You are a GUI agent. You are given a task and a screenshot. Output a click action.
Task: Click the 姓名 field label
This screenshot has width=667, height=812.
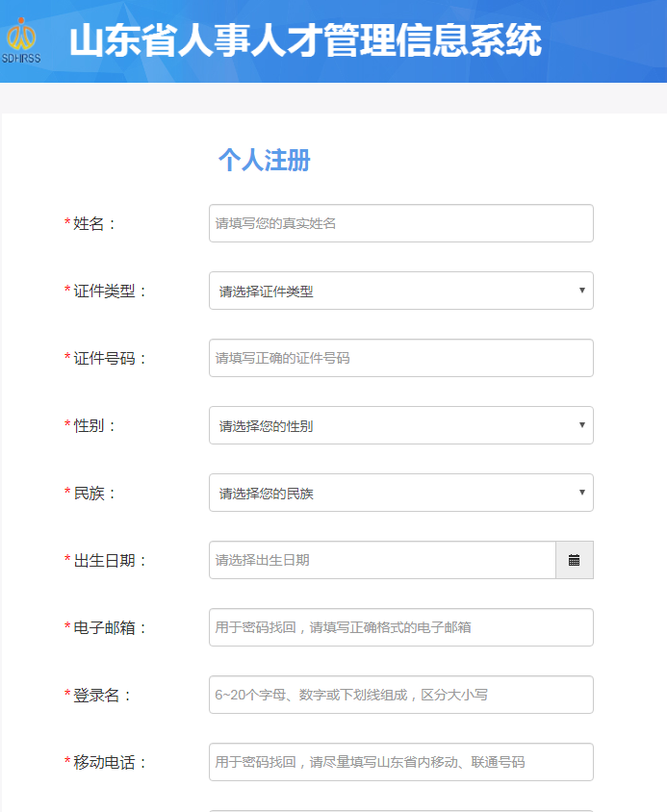94,223
